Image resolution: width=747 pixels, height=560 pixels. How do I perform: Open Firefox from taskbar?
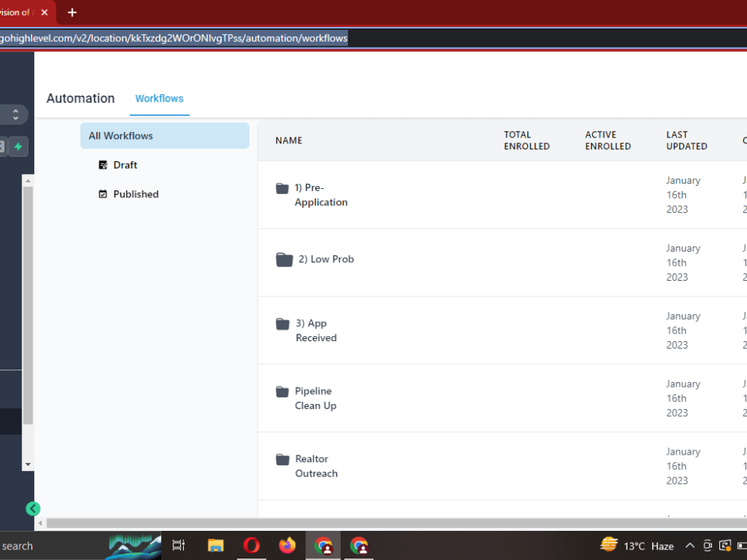(288, 545)
